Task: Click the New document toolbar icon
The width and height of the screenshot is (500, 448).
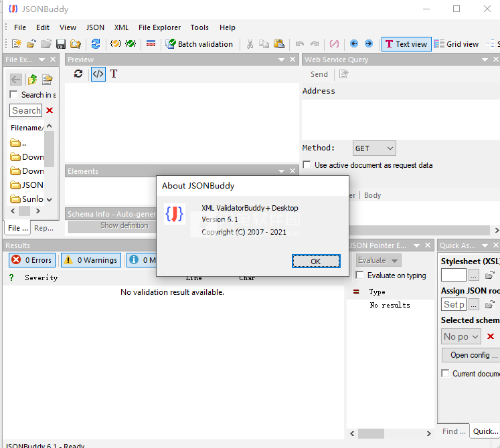Action: pos(16,43)
